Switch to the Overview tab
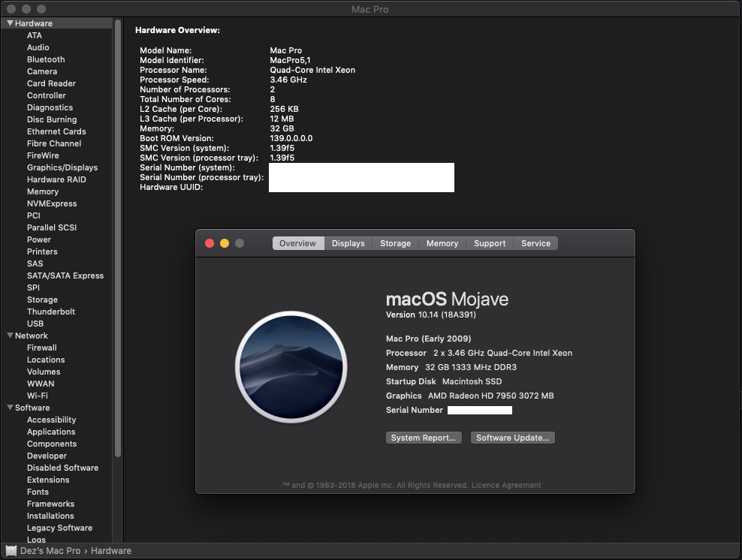 [297, 243]
